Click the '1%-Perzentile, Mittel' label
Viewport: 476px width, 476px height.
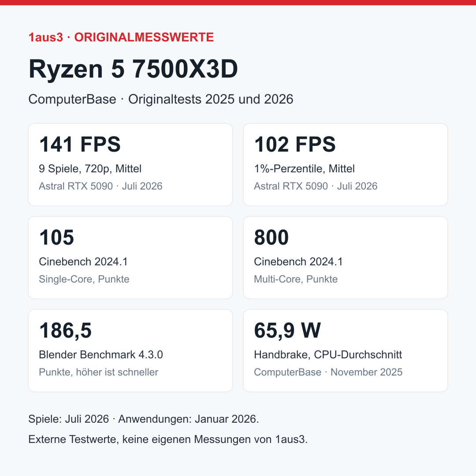point(304,169)
